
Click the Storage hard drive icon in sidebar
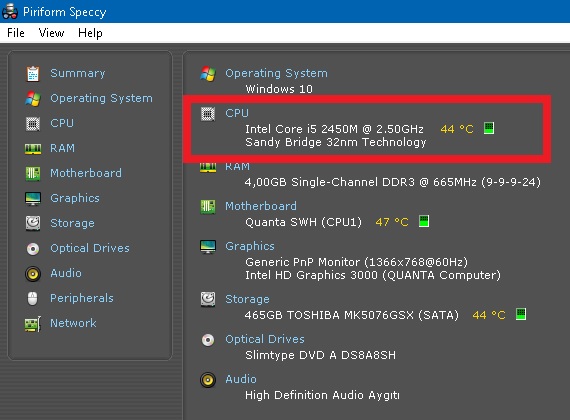pos(33,223)
